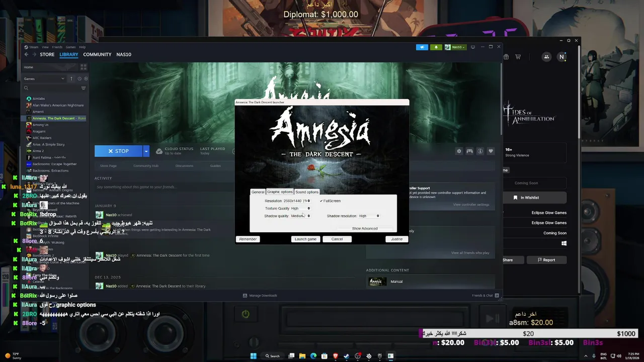644x362 pixels.
Task: Open the shopping cart in right window
Action: [518, 57]
